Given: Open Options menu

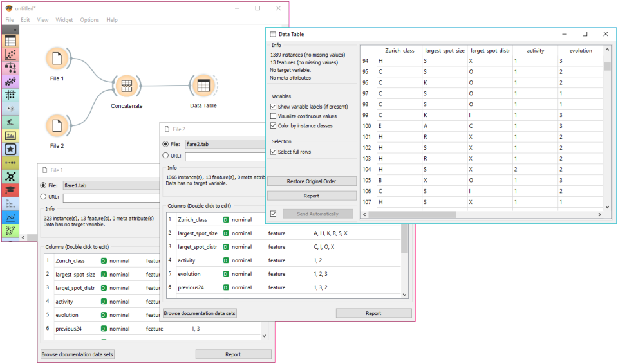Looking at the screenshot, I should coord(89,20).
